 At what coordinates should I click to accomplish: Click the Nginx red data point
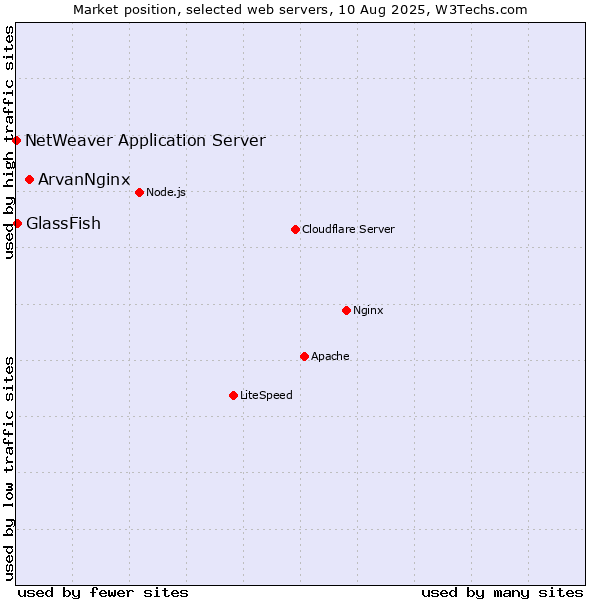point(346,311)
